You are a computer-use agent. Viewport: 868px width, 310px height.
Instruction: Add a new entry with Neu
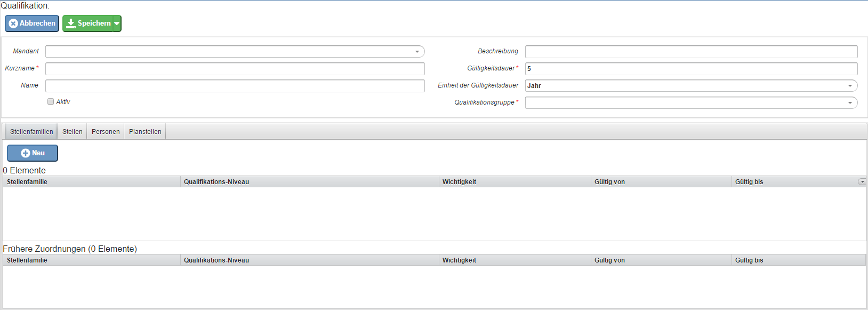tap(33, 153)
